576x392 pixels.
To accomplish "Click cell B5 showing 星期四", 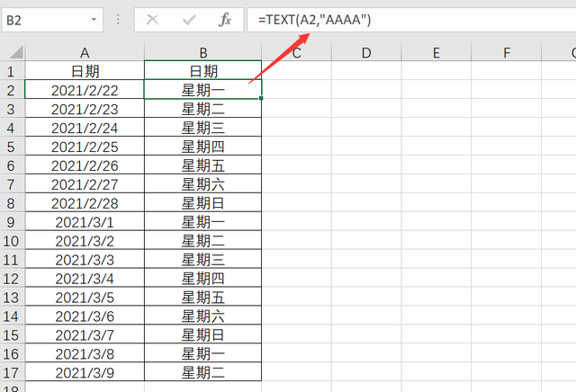I will click(203, 146).
